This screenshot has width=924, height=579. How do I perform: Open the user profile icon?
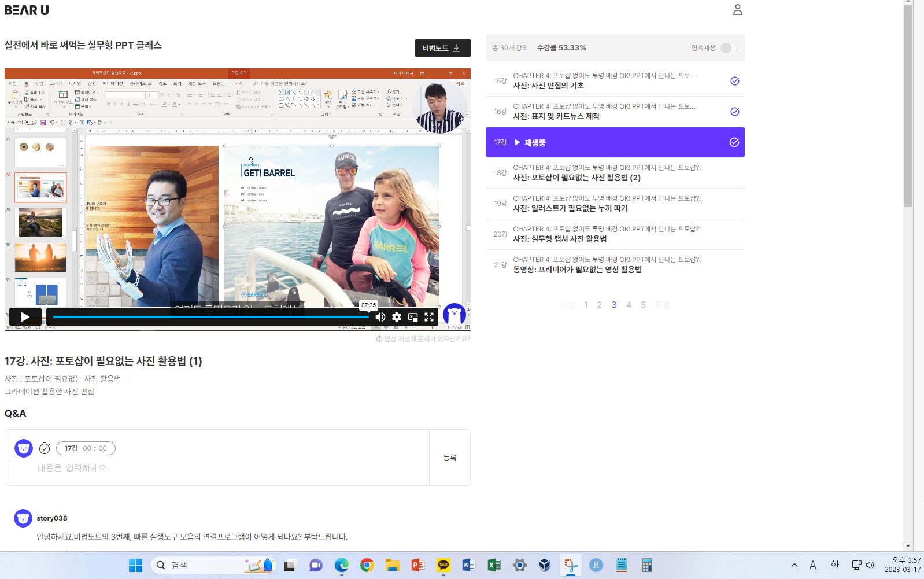click(x=737, y=10)
